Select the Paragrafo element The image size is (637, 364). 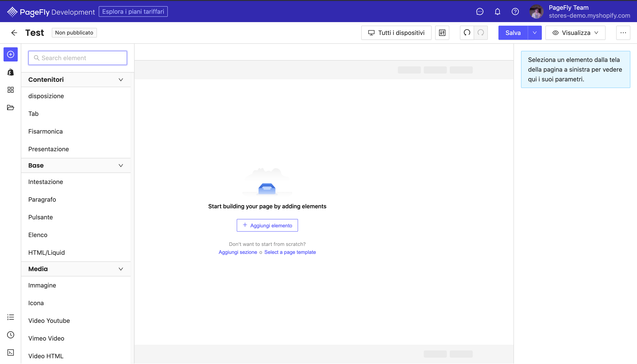(76, 199)
